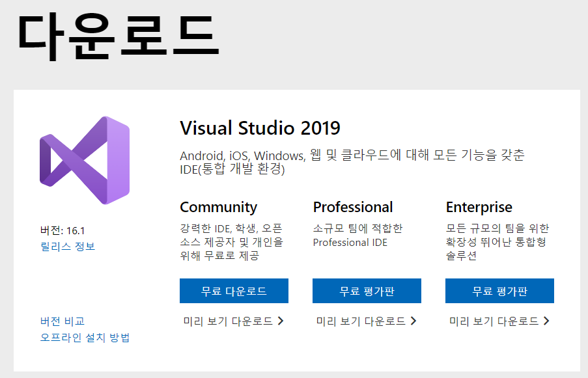Screen dimensions: 588x378
Task: Select Professional description 소규모 팀에 적합한
Action: pyautogui.click(x=357, y=236)
